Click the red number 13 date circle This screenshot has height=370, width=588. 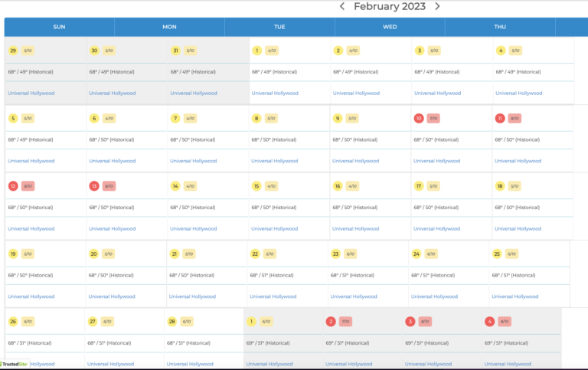click(x=94, y=186)
